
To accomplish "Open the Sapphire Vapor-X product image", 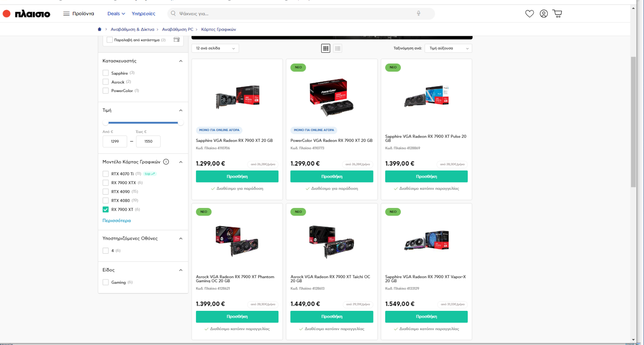I will (426, 240).
